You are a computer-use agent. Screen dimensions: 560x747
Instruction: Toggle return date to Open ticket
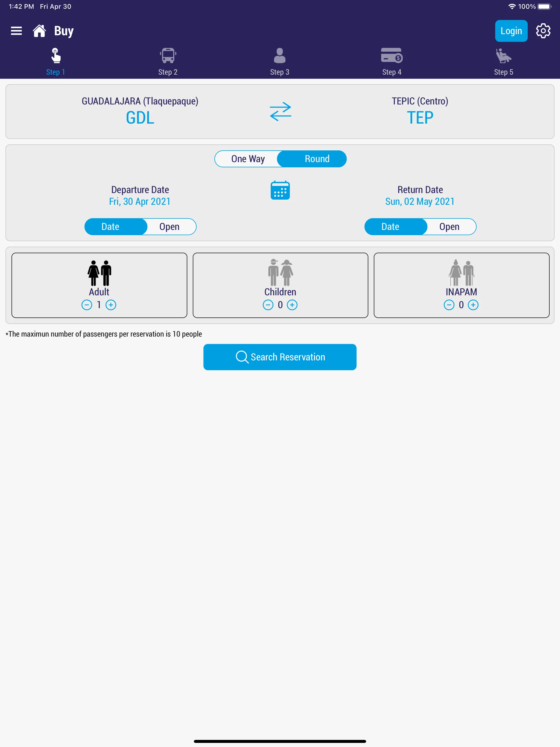448,226
